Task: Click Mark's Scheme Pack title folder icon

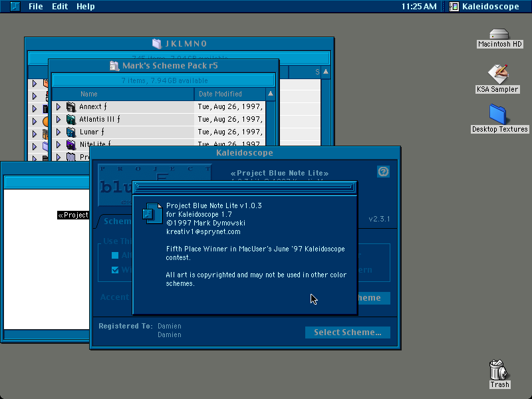Action: [x=114, y=65]
